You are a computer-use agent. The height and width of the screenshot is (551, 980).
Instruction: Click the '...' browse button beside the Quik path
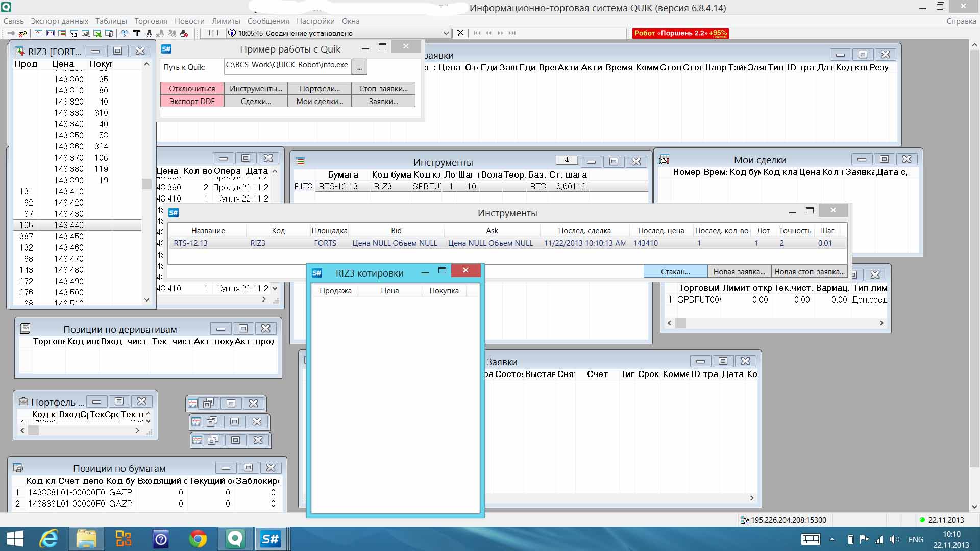359,67
